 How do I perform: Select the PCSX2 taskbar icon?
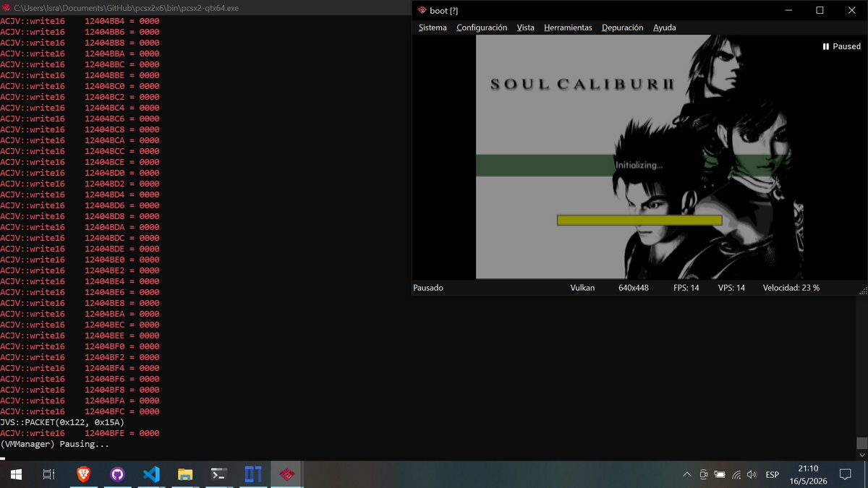coord(287,474)
